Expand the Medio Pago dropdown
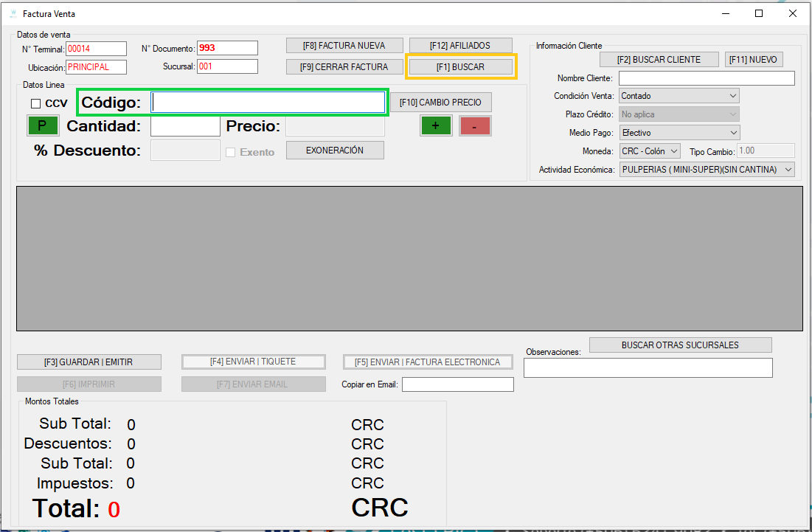 tap(679, 133)
